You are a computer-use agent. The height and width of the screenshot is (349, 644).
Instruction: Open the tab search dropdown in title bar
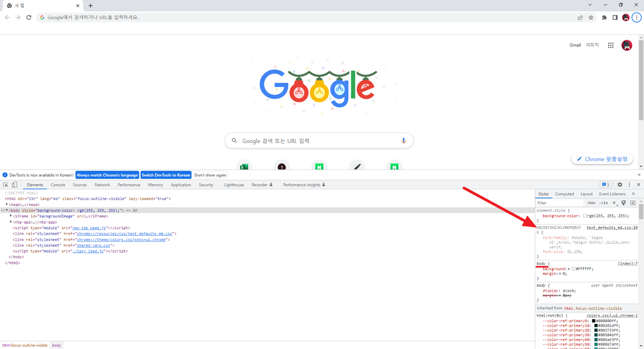click(590, 5)
